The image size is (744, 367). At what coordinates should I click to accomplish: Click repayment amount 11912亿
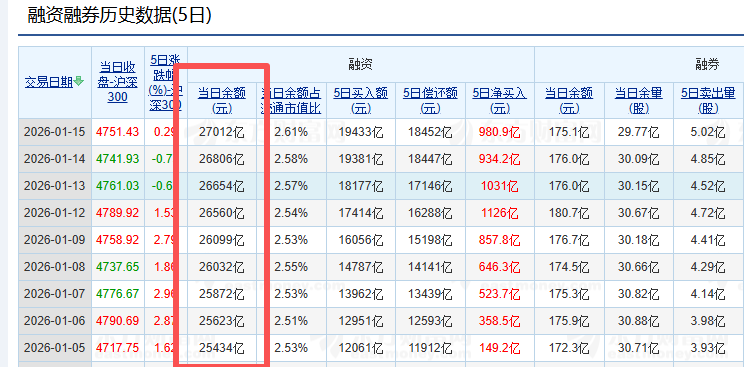[430, 348]
